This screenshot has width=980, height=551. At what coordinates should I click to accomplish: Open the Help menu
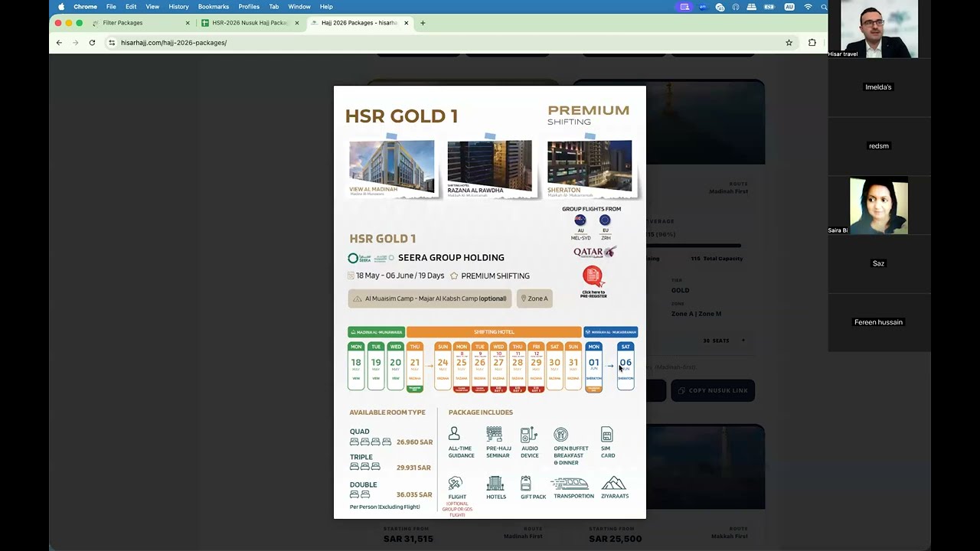326,7
